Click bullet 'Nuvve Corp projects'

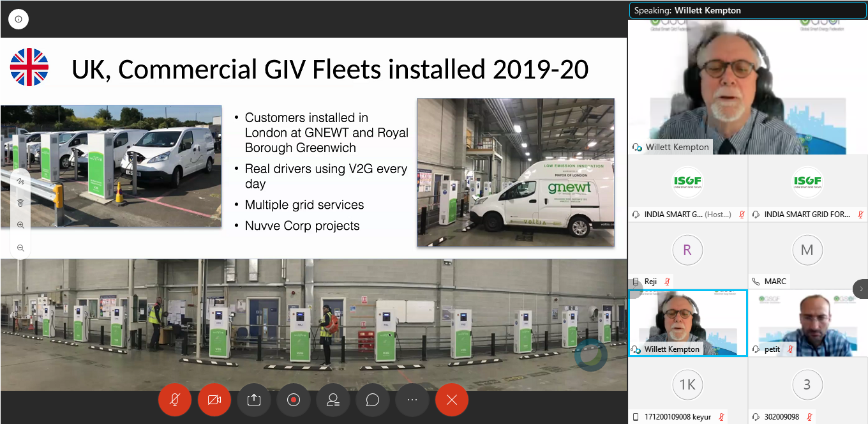point(302,226)
